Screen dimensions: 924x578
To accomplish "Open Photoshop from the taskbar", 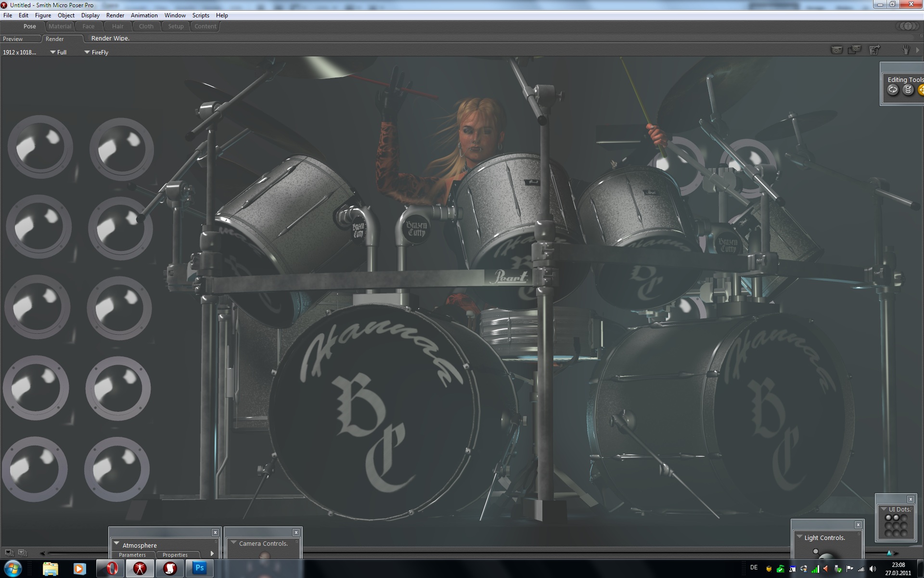I will coord(199,568).
